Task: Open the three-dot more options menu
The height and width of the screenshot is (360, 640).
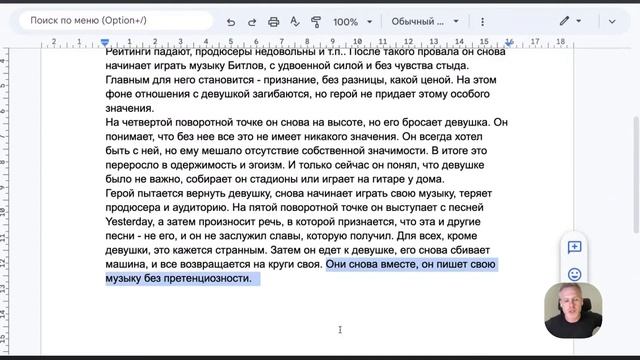Action: [x=482, y=22]
